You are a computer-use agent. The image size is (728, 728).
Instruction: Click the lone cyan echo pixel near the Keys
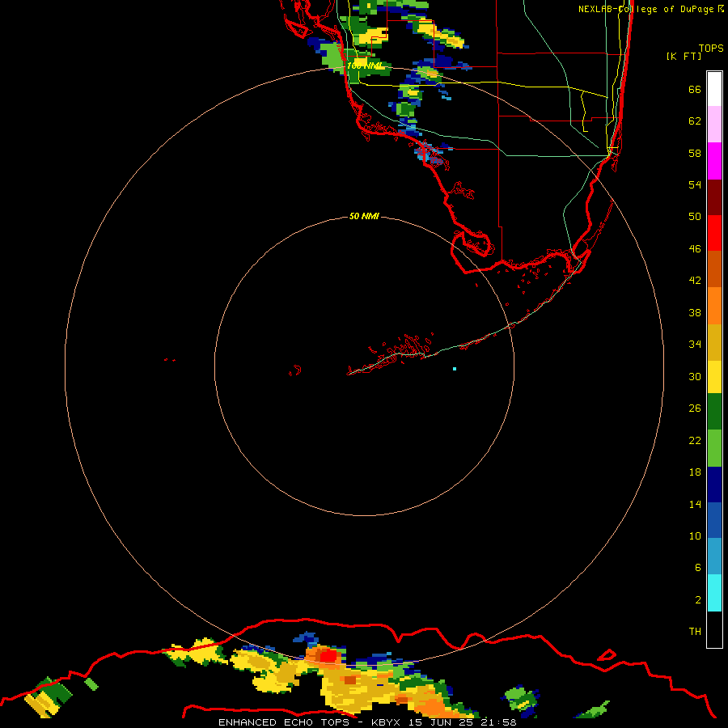pyautogui.click(x=455, y=369)
